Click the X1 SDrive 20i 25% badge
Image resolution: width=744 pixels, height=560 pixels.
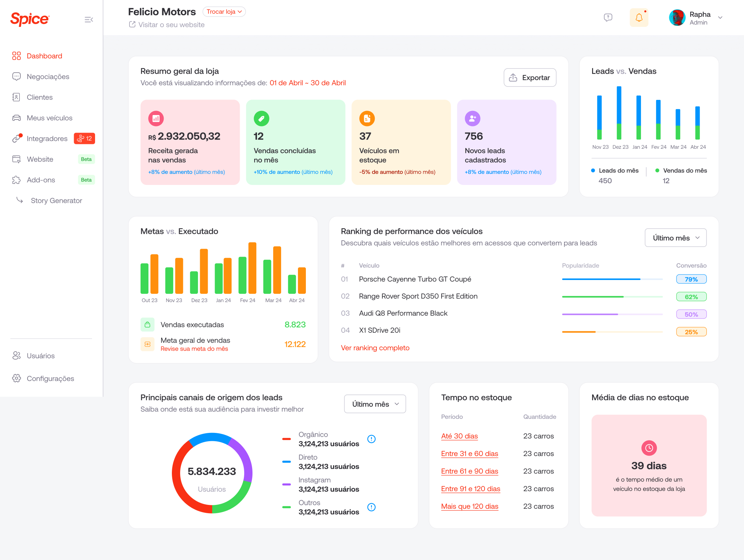click(x=691, y=332)
